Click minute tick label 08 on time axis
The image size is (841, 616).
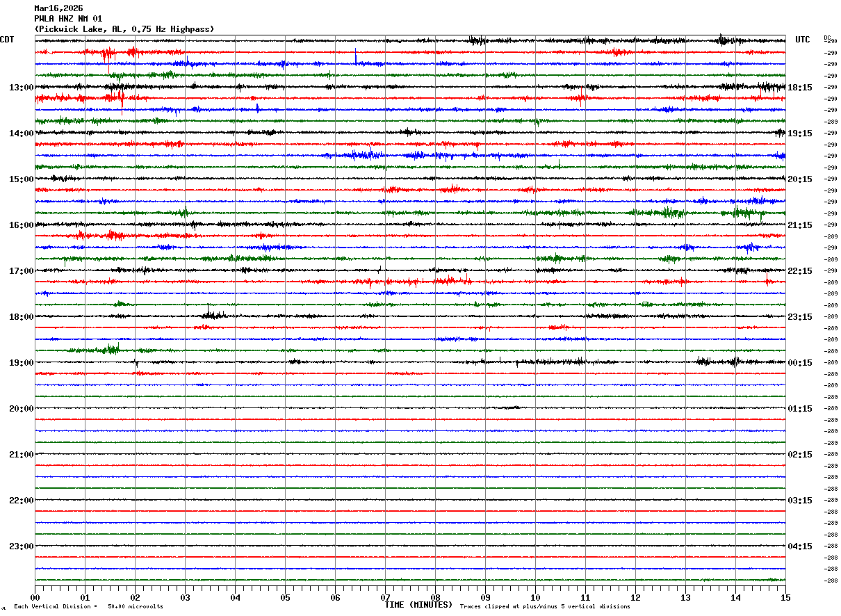point(435,597)
